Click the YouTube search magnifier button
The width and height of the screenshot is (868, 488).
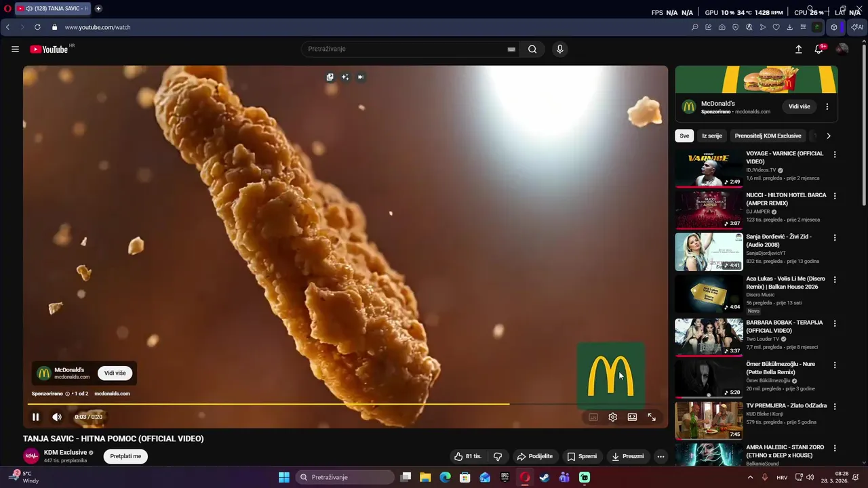tap(532, 49)
